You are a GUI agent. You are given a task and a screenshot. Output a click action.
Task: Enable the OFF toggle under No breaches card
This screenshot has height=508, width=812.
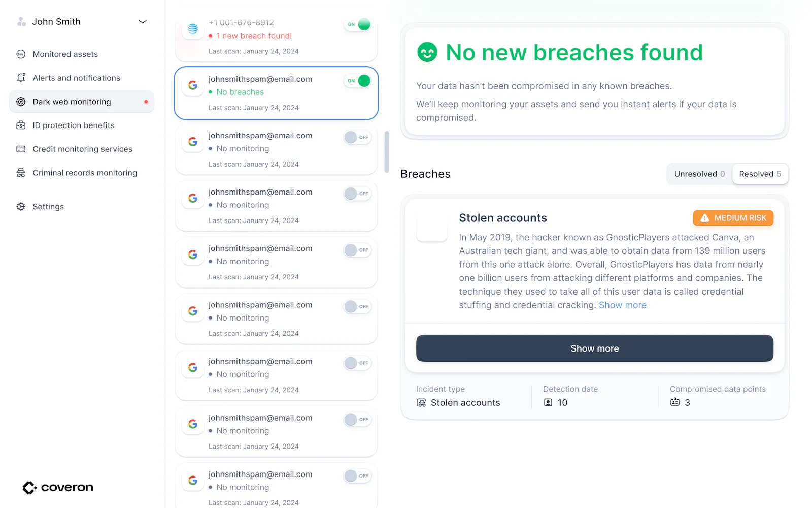[x=358, y=137]
